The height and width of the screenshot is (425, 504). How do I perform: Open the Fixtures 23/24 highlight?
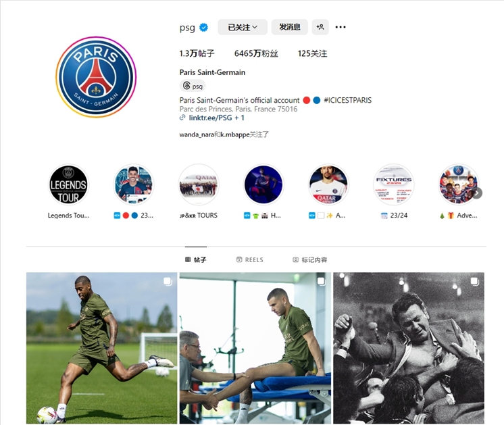[x=394, y=185]
